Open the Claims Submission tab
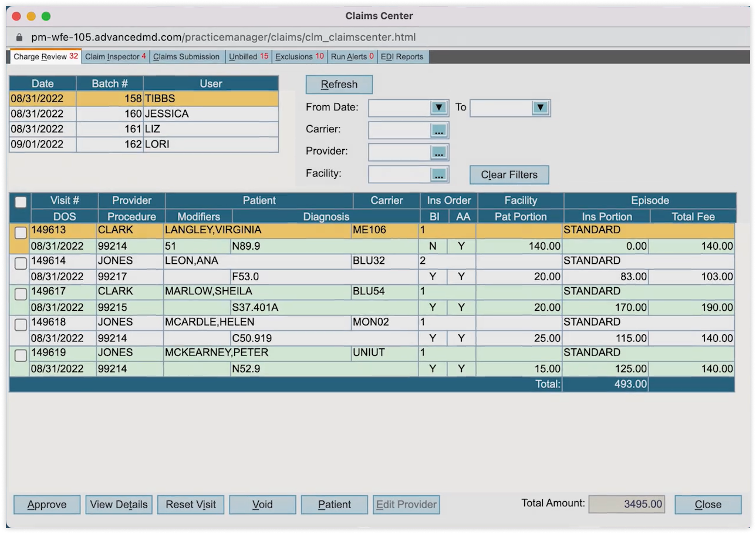This screenshot has height=534, width=756. [x=187, y=57]
